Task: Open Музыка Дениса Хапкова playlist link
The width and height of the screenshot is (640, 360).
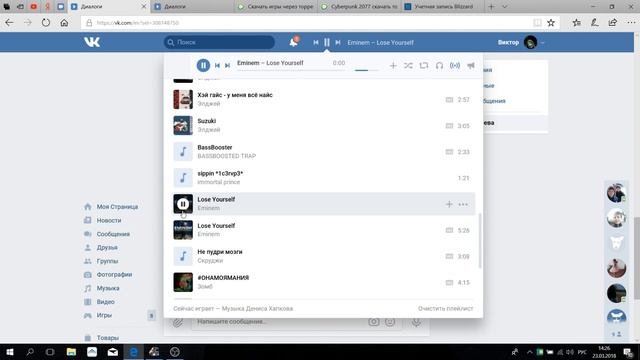Action: pyautogui.click(x=257, y=309)
